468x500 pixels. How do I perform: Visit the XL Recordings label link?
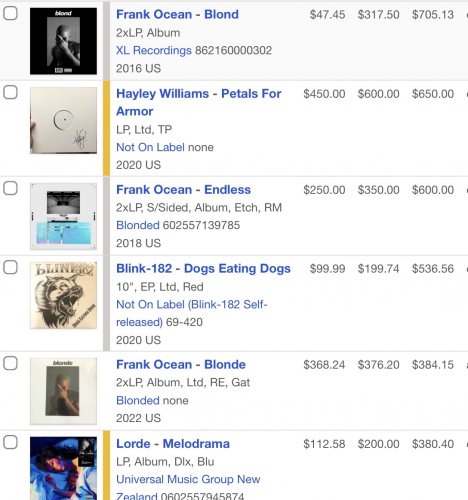pyautogui.click(x=154, y=50)
